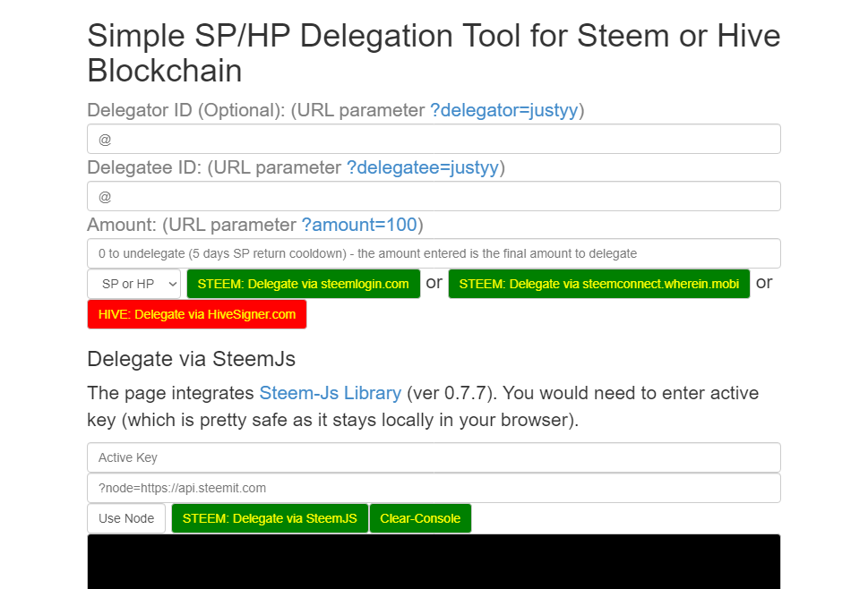
Task: Focus the node URL input field
Action: point(434,488)
